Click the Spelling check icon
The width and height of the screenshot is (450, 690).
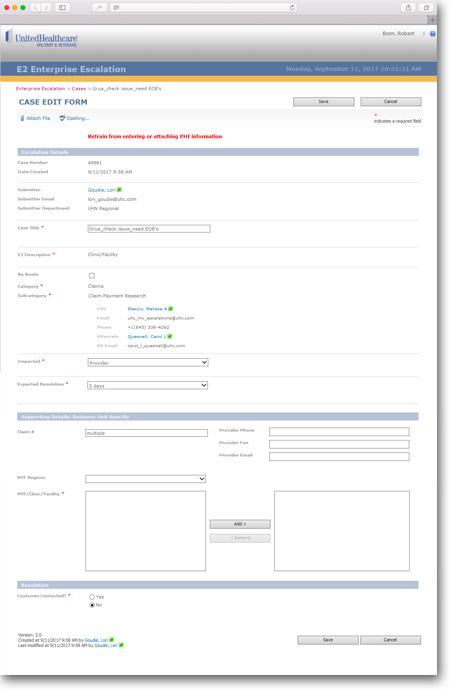click(62, 118)
